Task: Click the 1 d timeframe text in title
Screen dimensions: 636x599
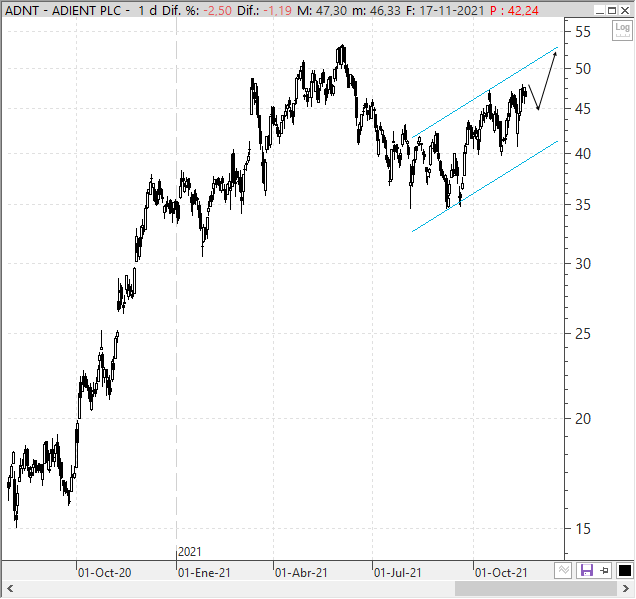Action: point(147,11)
